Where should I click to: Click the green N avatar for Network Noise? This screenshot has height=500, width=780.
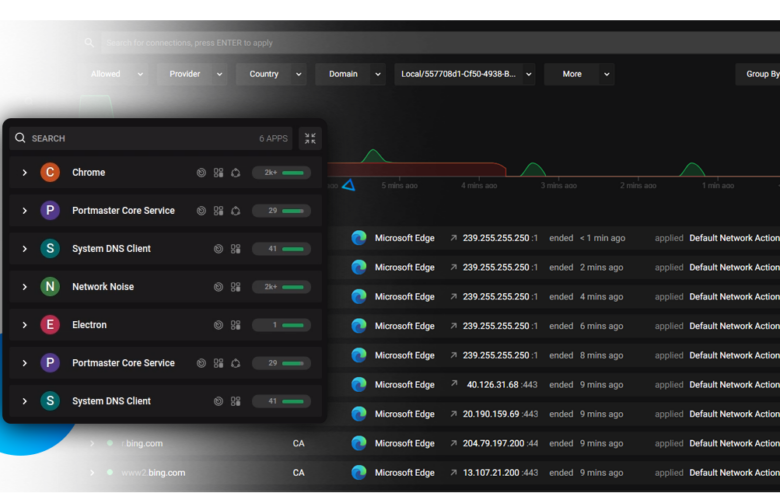[x=50, y=287]
